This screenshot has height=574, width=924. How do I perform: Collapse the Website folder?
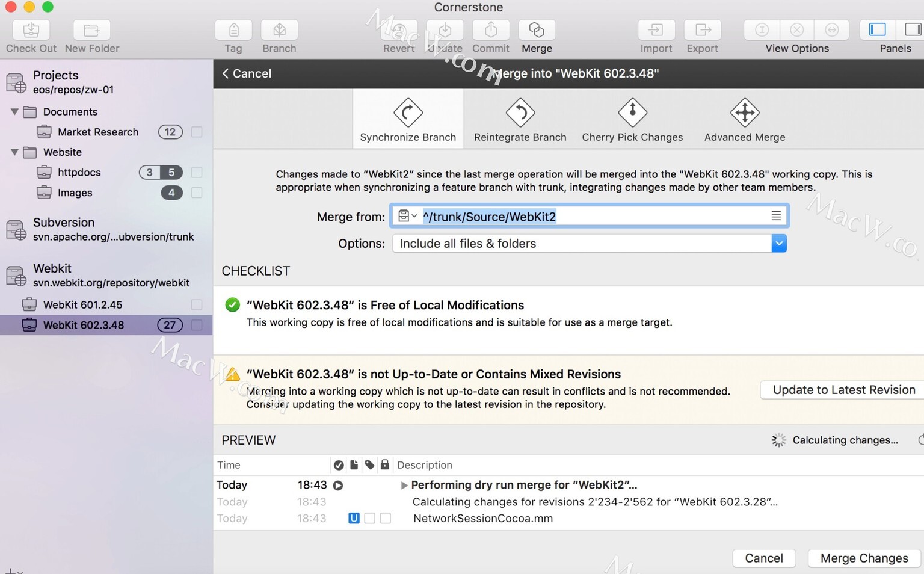tap(14, 152)
